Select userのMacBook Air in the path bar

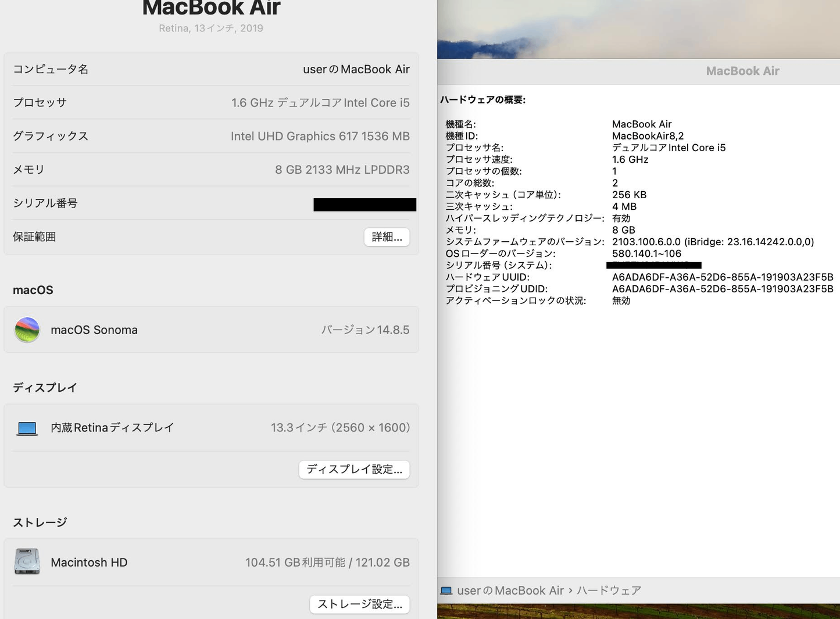[510, 591]
